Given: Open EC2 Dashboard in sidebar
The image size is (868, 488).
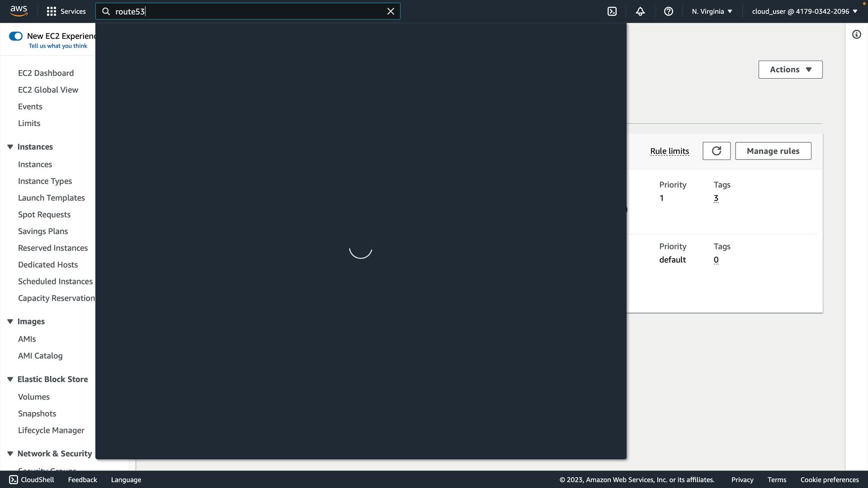Looking at the screenshot, I should [46, 73].
